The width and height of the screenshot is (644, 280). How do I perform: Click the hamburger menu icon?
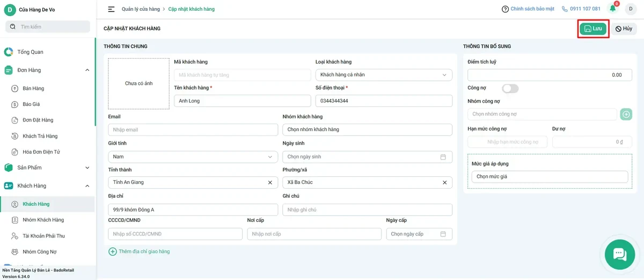point(111,9)
